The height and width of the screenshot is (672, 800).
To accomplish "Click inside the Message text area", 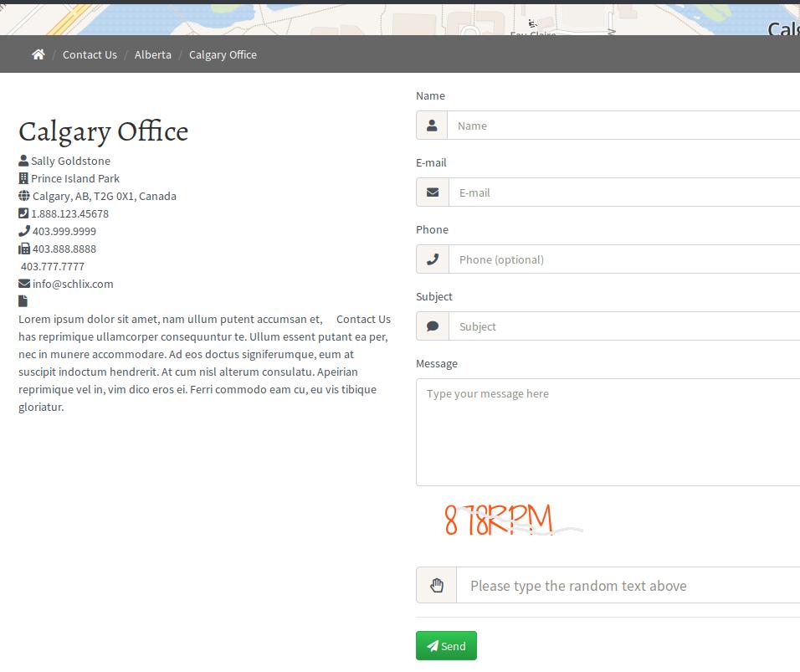I will (608, 432).
